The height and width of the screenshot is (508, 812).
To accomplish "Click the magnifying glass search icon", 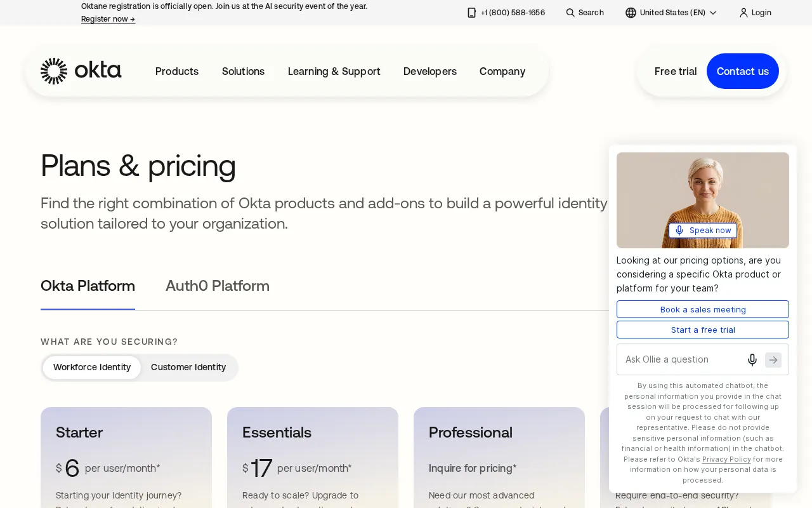I will click(570, 13).
